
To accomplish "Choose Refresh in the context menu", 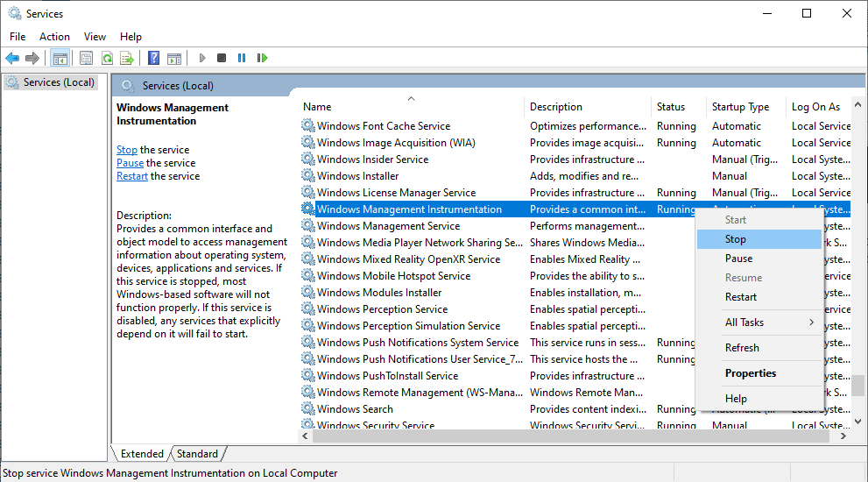I will pyautogui.click(x=759, y=348).
